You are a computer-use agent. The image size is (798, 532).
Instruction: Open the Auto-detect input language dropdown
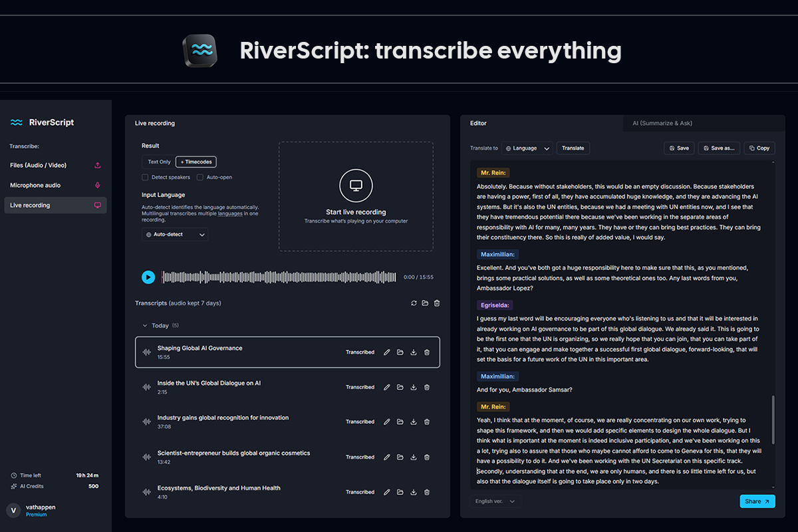pos(175,235)
